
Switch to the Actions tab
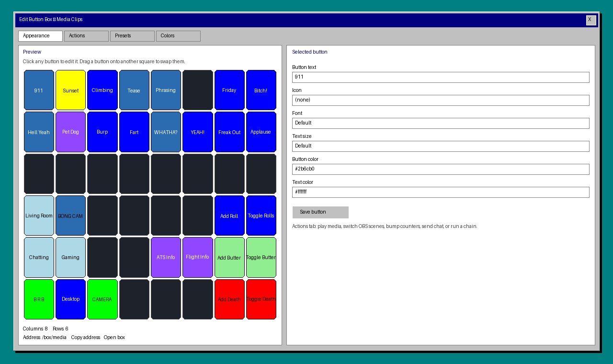pyautogui.click(x=86, y=36)
